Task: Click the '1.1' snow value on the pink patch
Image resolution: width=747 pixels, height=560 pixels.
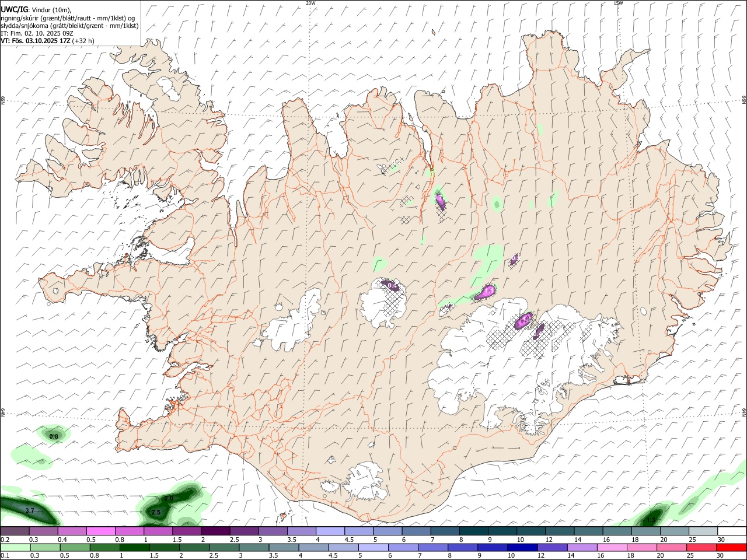Action: (x=489, y=290)
